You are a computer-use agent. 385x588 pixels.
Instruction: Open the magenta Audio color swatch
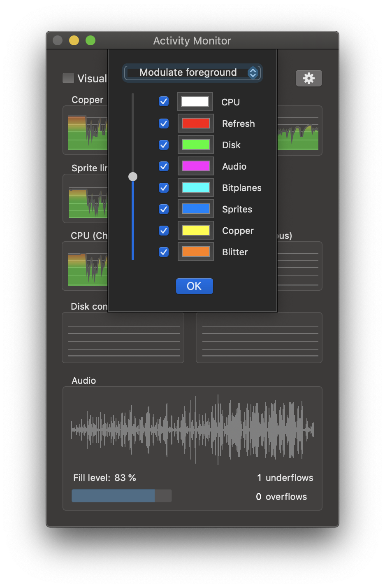196,166
